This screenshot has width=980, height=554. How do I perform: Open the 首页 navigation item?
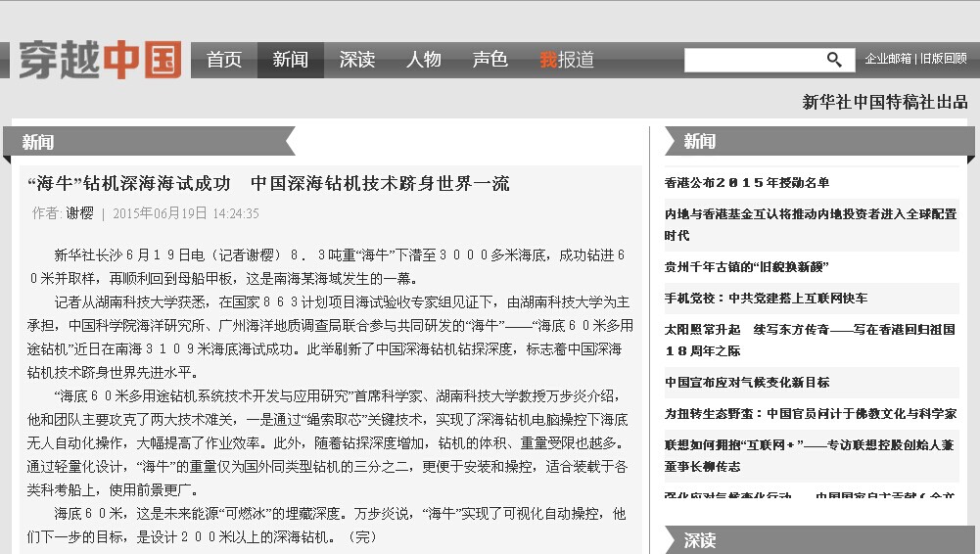[x=224, y=60]
